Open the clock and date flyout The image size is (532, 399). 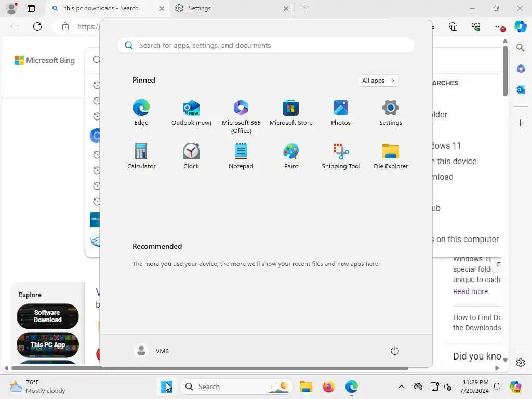click(x=475, y=387)
